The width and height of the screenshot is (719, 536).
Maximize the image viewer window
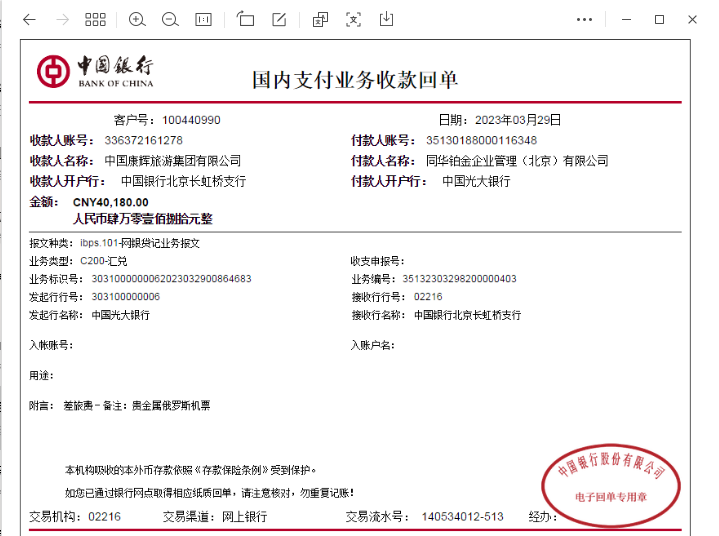click(659, 19)
